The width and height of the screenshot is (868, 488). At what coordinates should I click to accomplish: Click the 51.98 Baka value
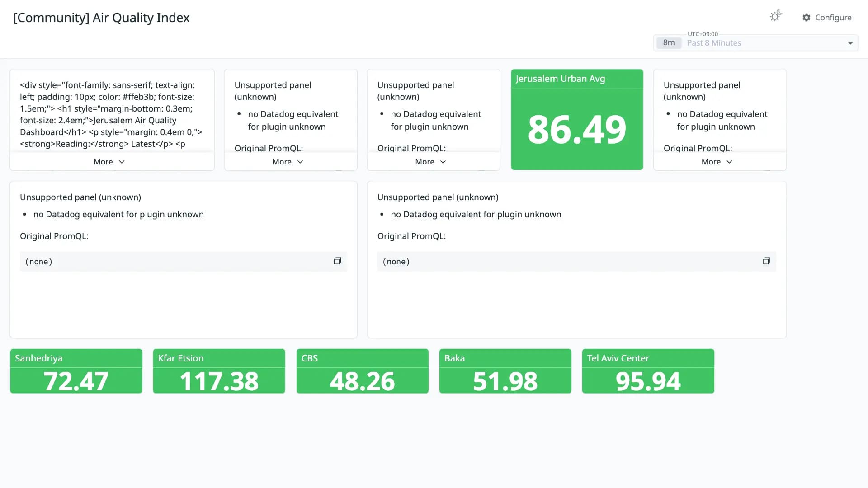pos(505,381)
